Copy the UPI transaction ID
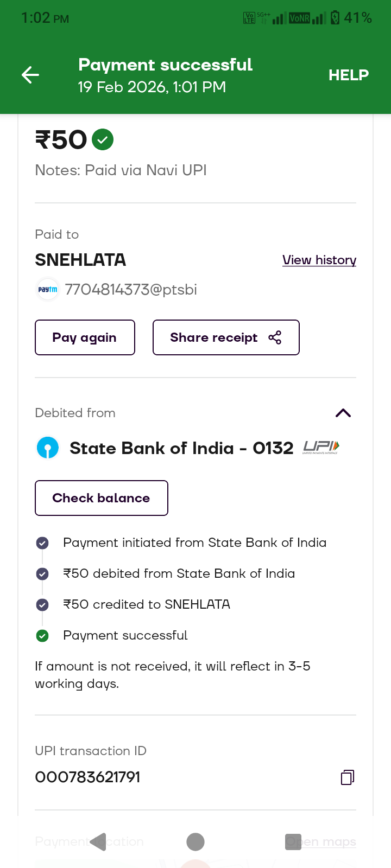Screen dimensions: 391x868 pos(347,777)
